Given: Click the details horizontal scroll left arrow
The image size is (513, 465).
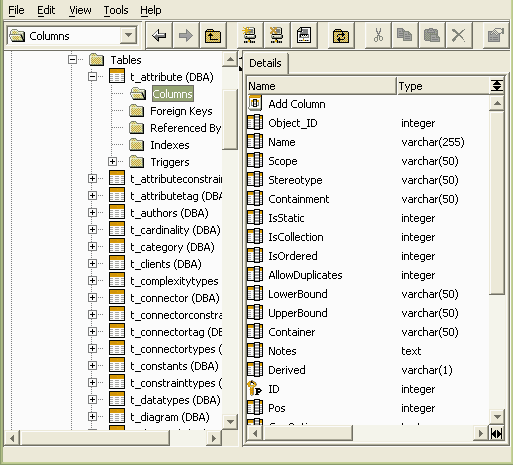Looking at the screenshot, I should 255,433.
